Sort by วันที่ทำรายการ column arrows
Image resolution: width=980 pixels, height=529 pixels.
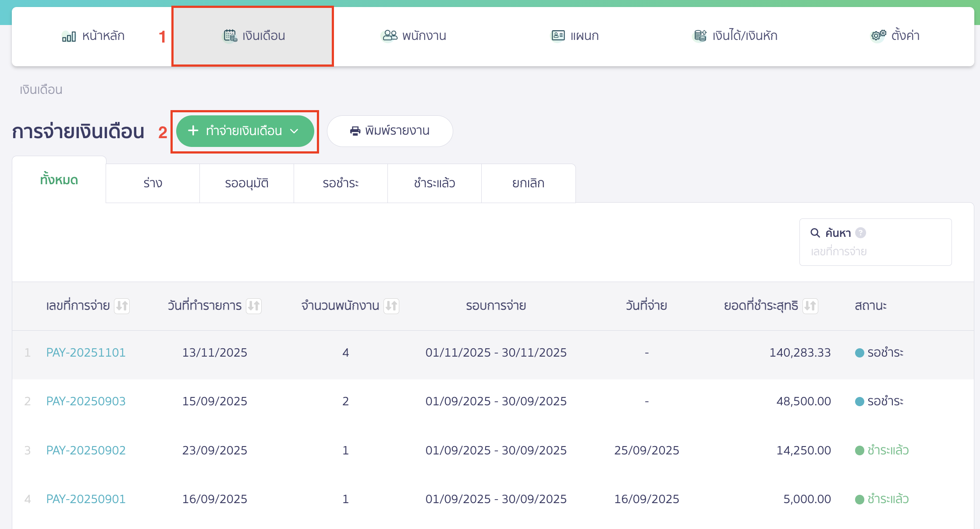pos(254,306)
